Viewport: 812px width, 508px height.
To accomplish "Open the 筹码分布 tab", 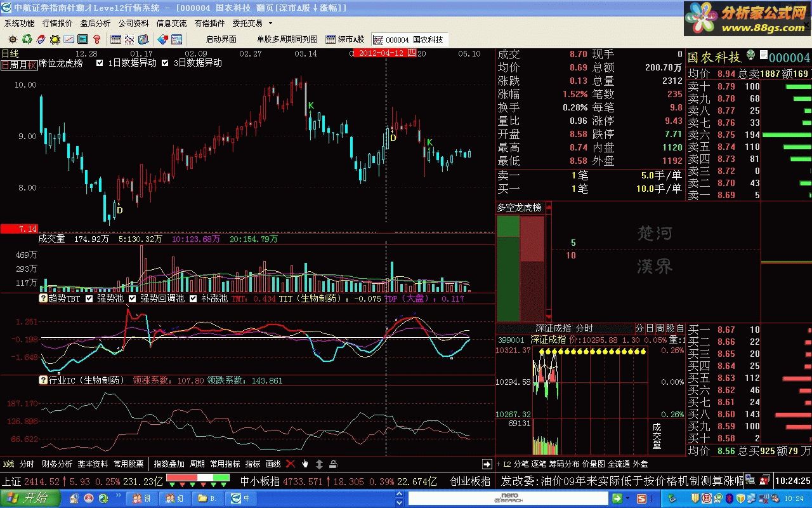I will pos(564,464).
